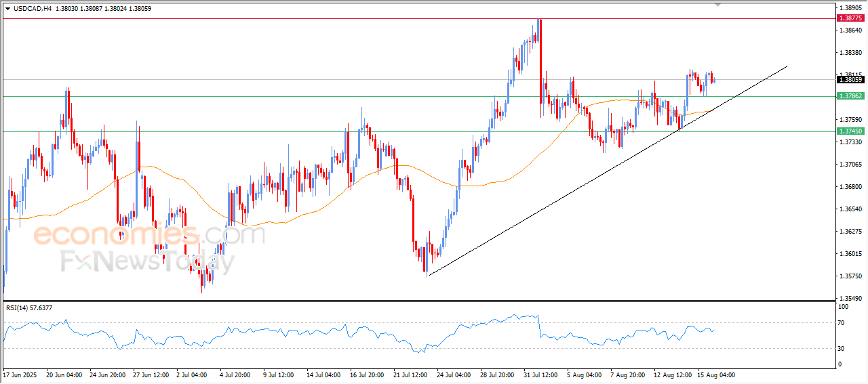Click the 1.37590 price axis value

pyautogui.click(x=850, y=120)
